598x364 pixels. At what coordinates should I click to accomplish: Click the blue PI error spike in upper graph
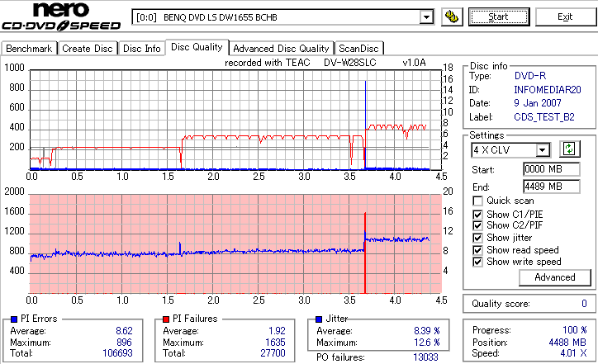365,124
